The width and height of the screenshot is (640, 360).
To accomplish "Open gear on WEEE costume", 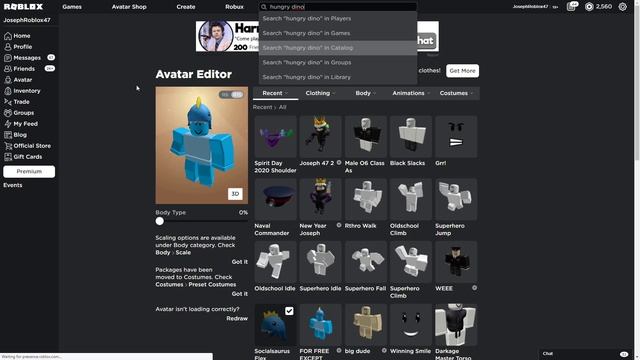I will coord(474,288).
